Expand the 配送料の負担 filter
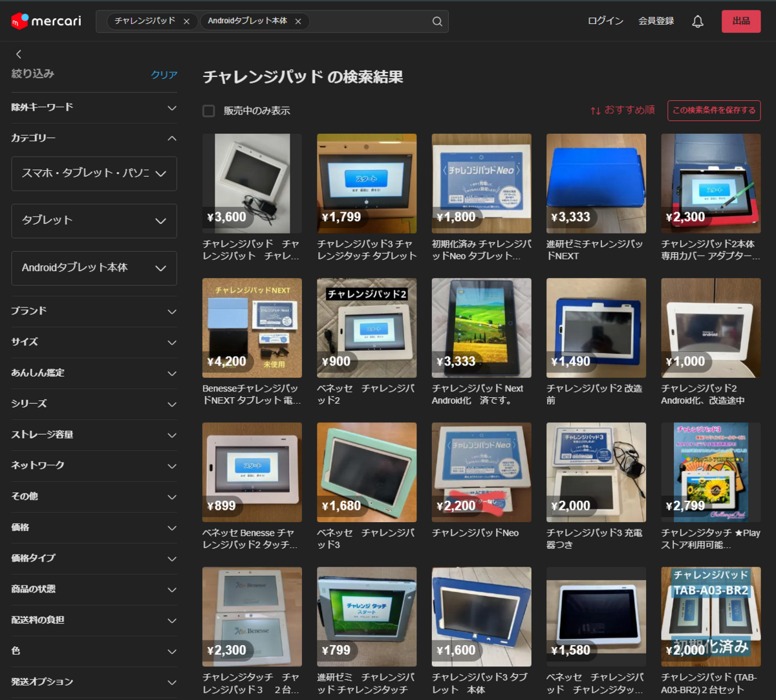This screenshot has height=700, width=776. tap(94, 620)
